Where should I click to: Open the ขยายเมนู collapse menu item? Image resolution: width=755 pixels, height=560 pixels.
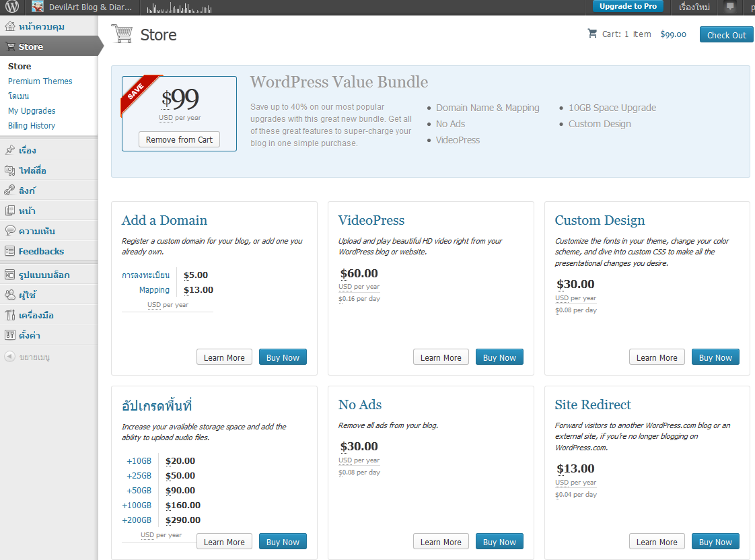click(x=34, y=357)
